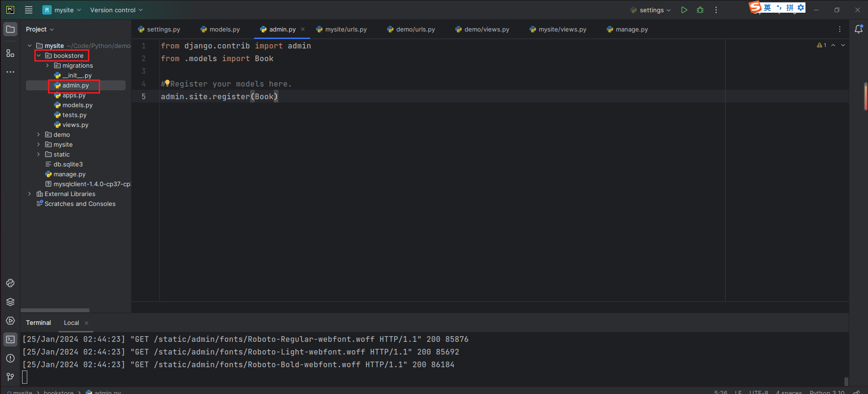Viewport: 868px width, 394px height.
Task: Click the Run button in toolbar
Action: coord(684,10)
